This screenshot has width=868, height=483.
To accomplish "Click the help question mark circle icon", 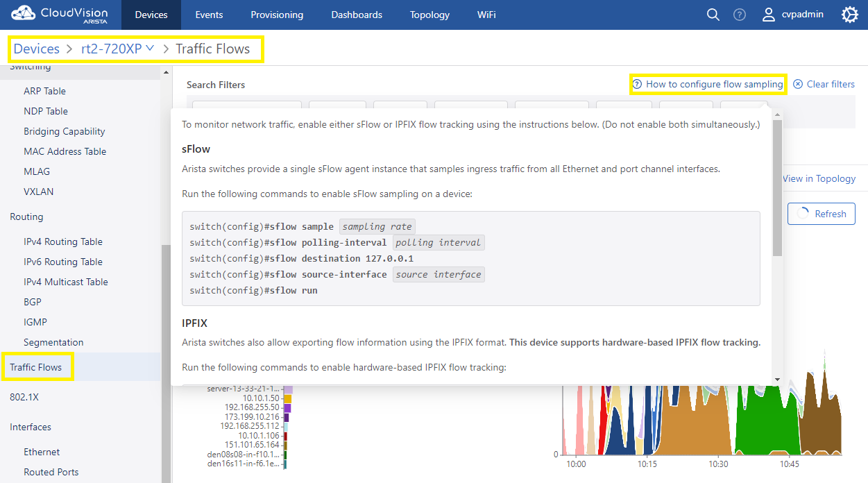I will 739,15.
